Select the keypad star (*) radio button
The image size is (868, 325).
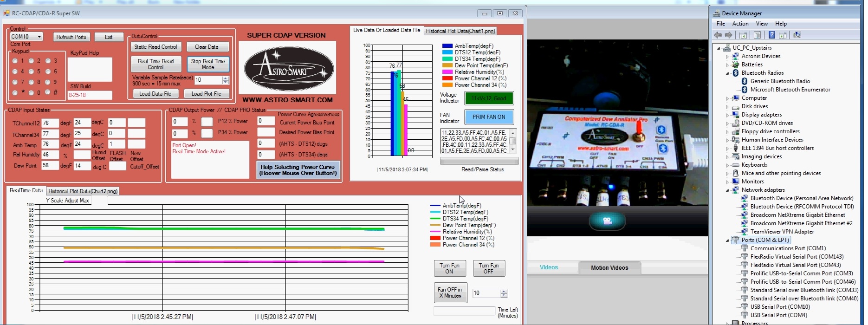point(15,93)
